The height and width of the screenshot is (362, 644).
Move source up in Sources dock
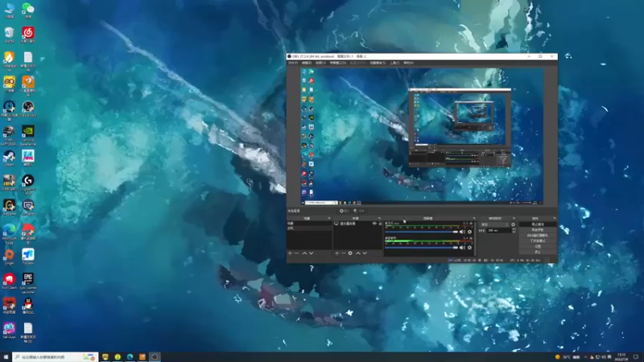coord(357,253)
